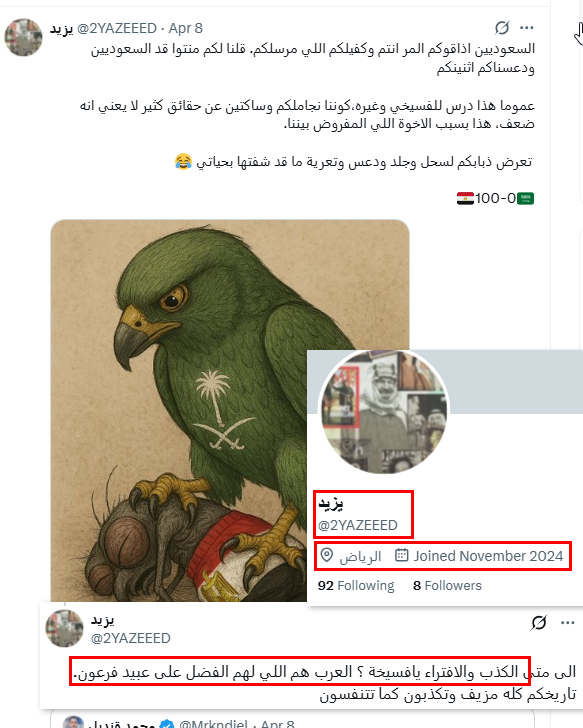Viewport: 583px width, 728px height.
Task: Open the 8 Followers list
Action: click(447, 585)
